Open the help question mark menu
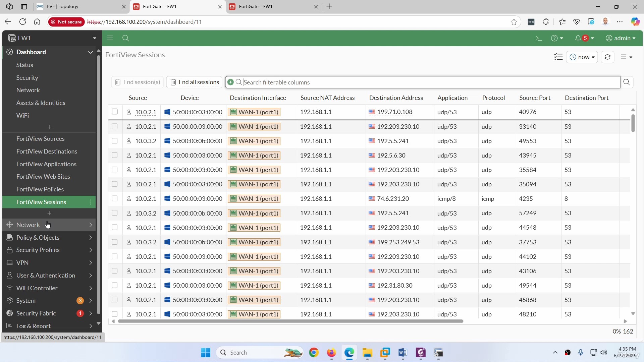This screenshot has width=644, height=362. click(x=557, y=38)
